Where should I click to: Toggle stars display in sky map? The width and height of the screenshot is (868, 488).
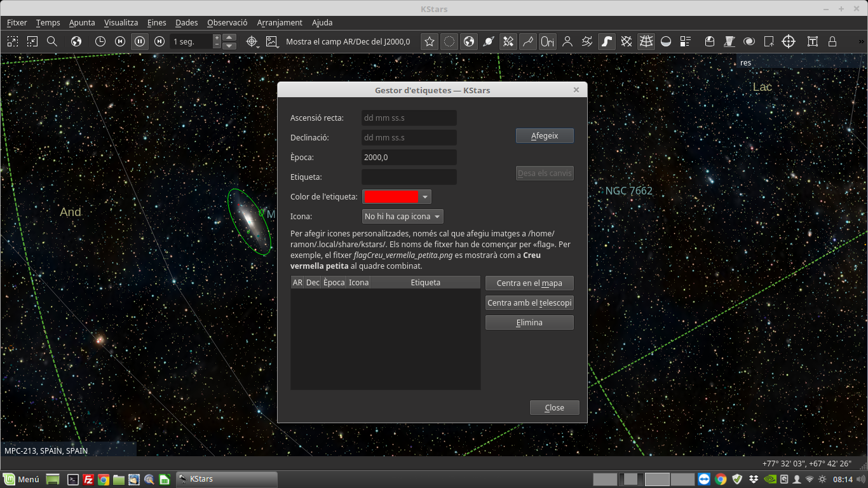pos(430,41)
